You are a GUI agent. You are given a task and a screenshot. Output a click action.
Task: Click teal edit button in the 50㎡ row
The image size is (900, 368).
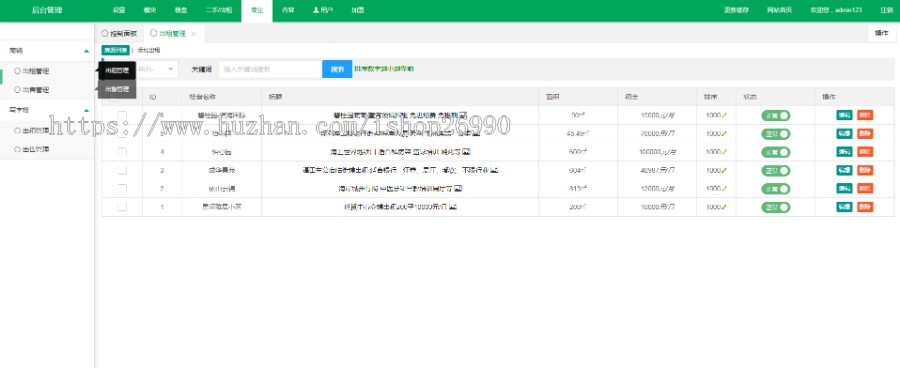844,115
